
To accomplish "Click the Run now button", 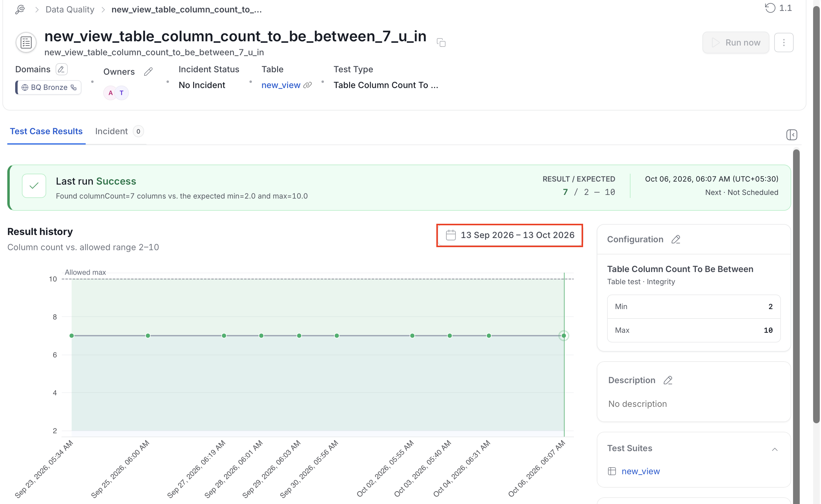I will pos(736,42).
